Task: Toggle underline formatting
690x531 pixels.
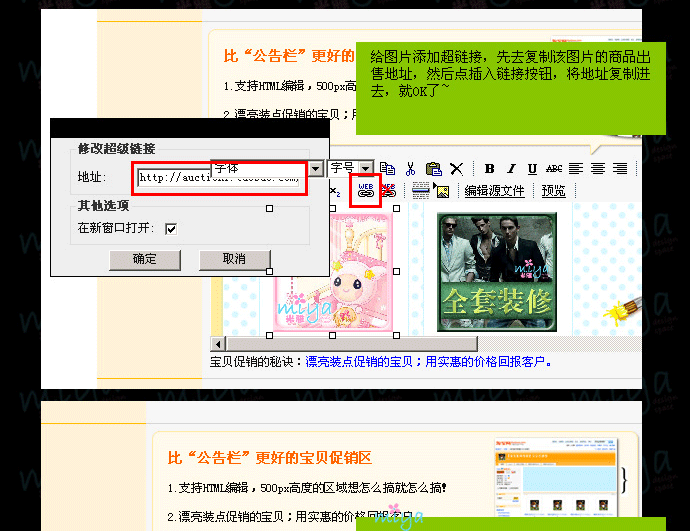Action: (532, 168)
